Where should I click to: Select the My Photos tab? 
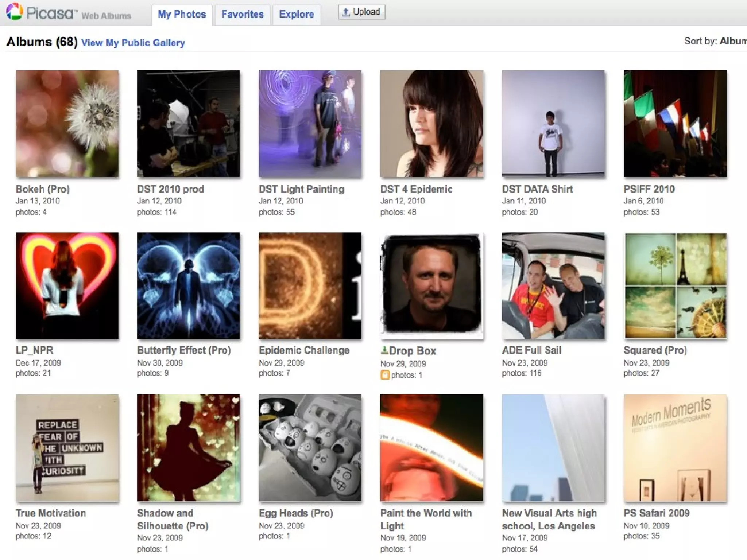(x=182, y=14)
